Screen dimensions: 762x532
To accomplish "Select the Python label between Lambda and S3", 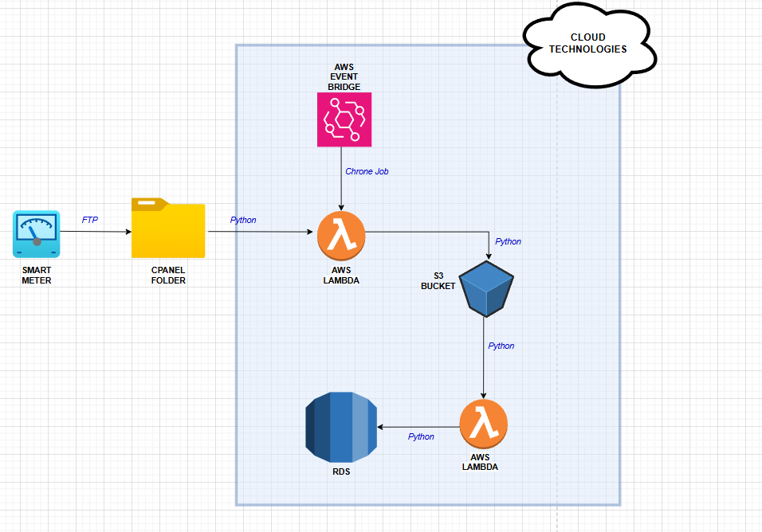I will coord(507,241).
